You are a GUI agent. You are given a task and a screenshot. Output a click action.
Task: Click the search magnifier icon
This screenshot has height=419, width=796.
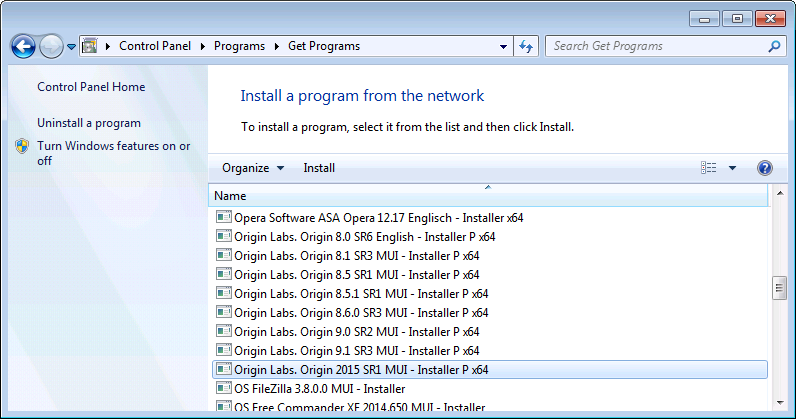click(774, 46)
